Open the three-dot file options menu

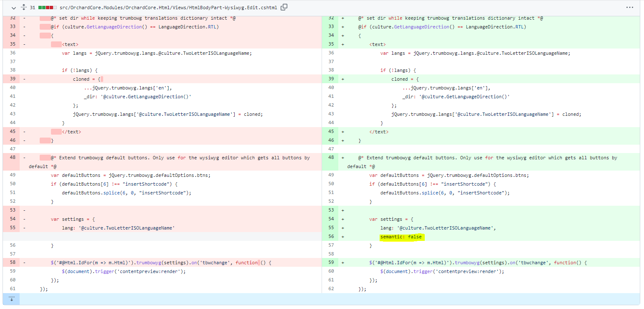[629, 8]
